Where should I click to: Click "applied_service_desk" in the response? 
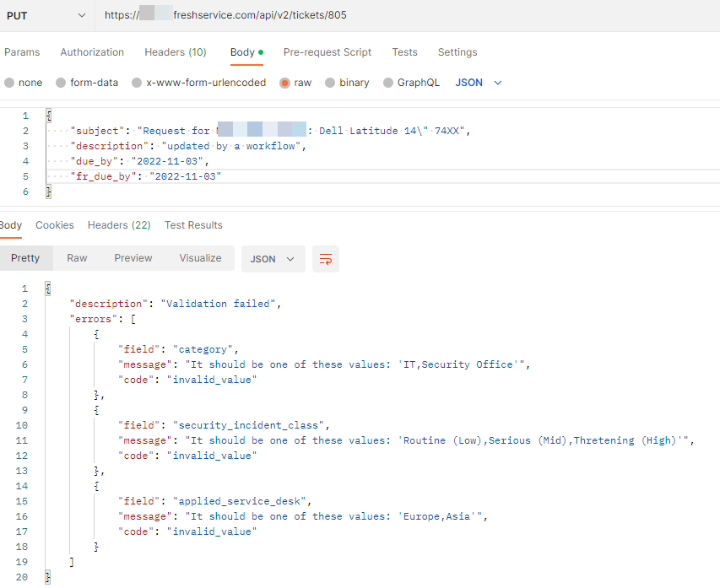(240, 501)
